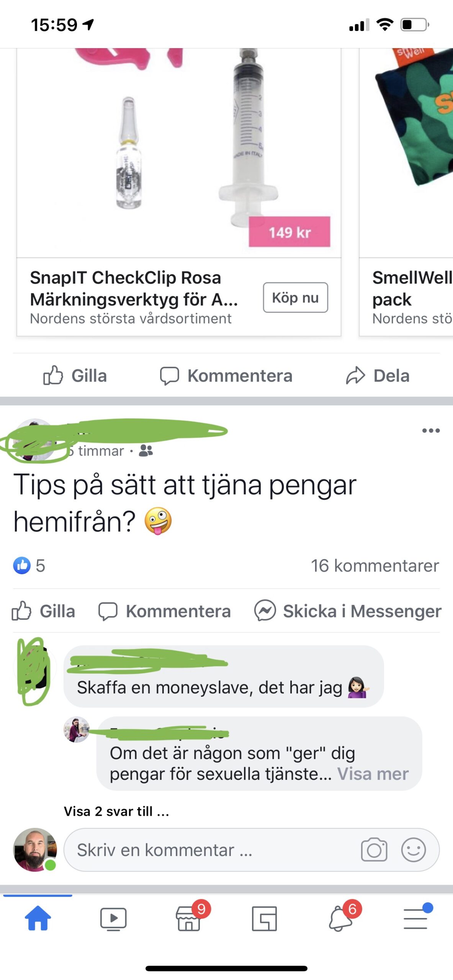Open the SnapIT CheckClip product image
Image resolution: width=453 pixels, height=980 pixels.
(x=179, y=152)
